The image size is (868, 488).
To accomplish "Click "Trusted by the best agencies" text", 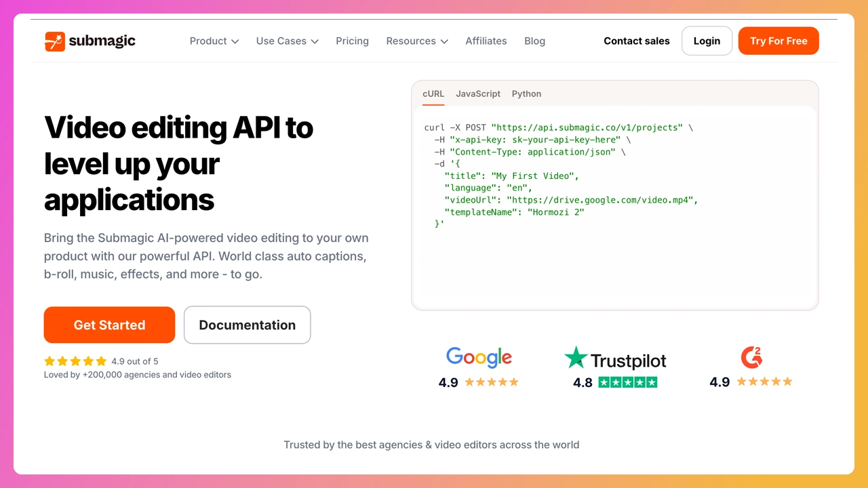I will pos(431,445).
